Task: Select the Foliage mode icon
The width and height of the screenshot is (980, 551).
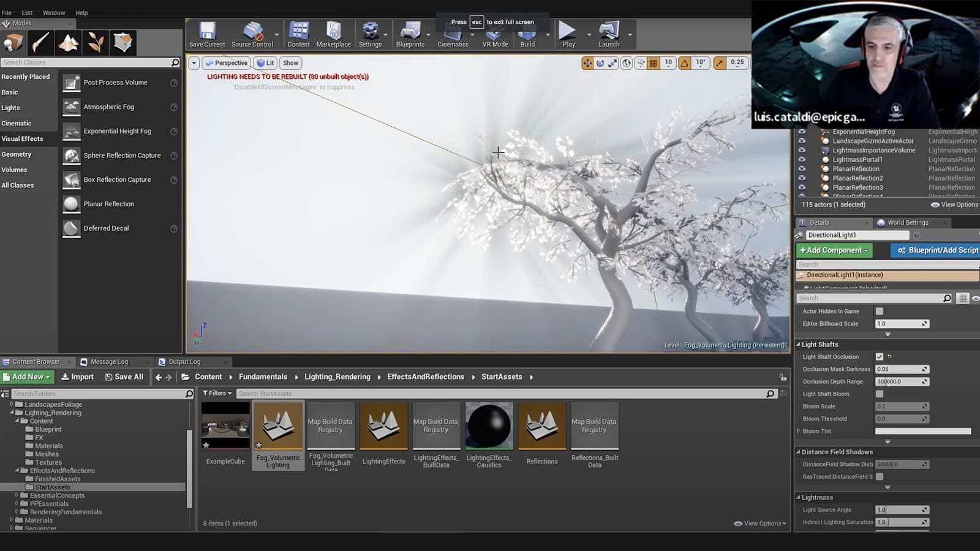Action: coord(96,43)
